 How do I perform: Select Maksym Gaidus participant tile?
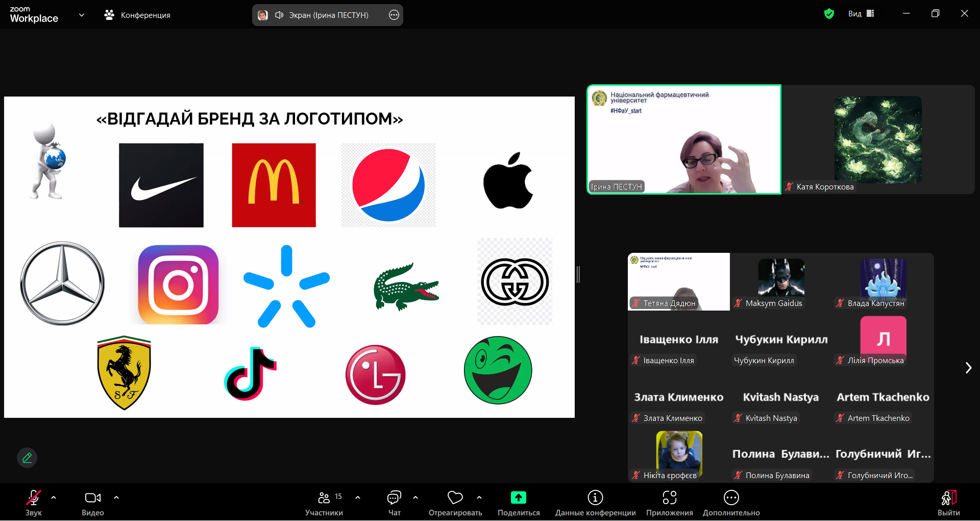[x=781, y=281]
